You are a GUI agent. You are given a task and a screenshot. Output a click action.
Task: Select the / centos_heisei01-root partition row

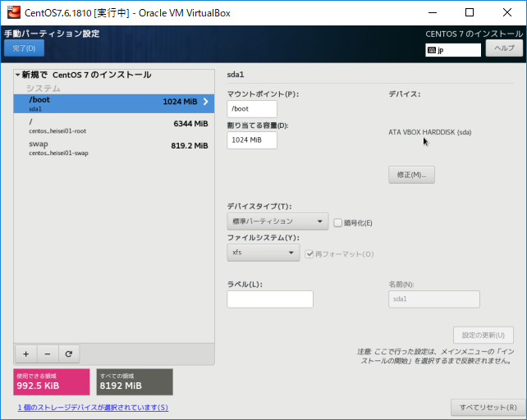114,126
